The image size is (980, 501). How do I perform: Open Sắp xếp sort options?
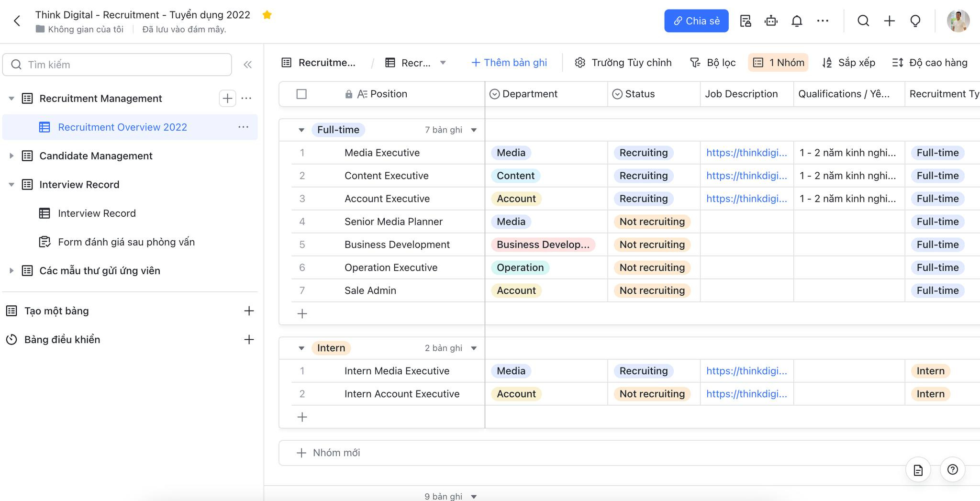click(x=848, y=63)
